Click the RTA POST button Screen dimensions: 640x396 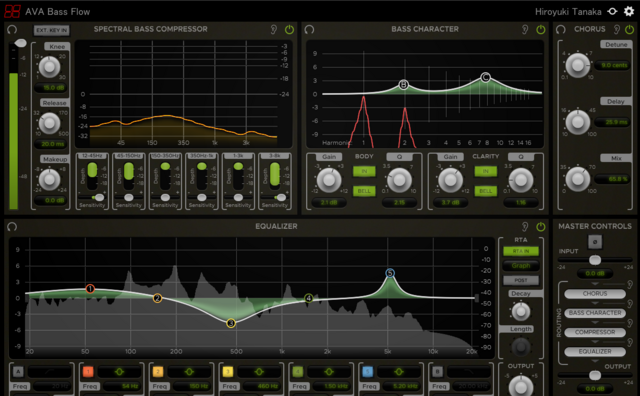(x=521, y=280)
